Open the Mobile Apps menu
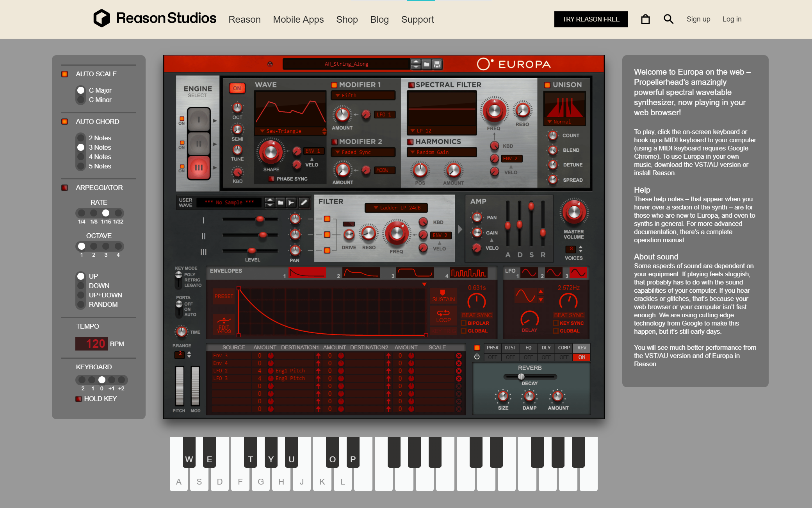 click(x=298, y=20)
